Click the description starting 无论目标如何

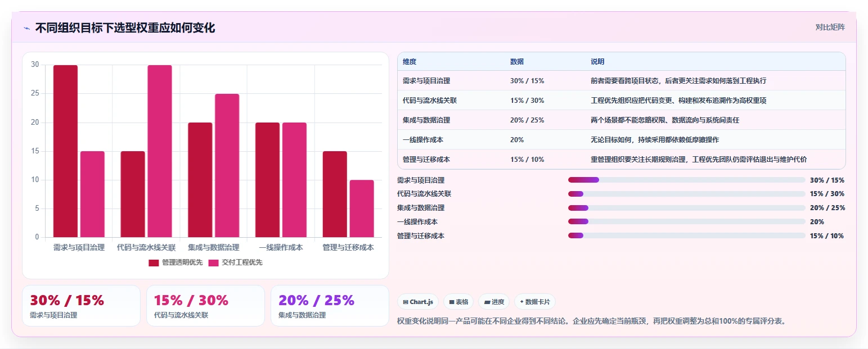point(655,140)
